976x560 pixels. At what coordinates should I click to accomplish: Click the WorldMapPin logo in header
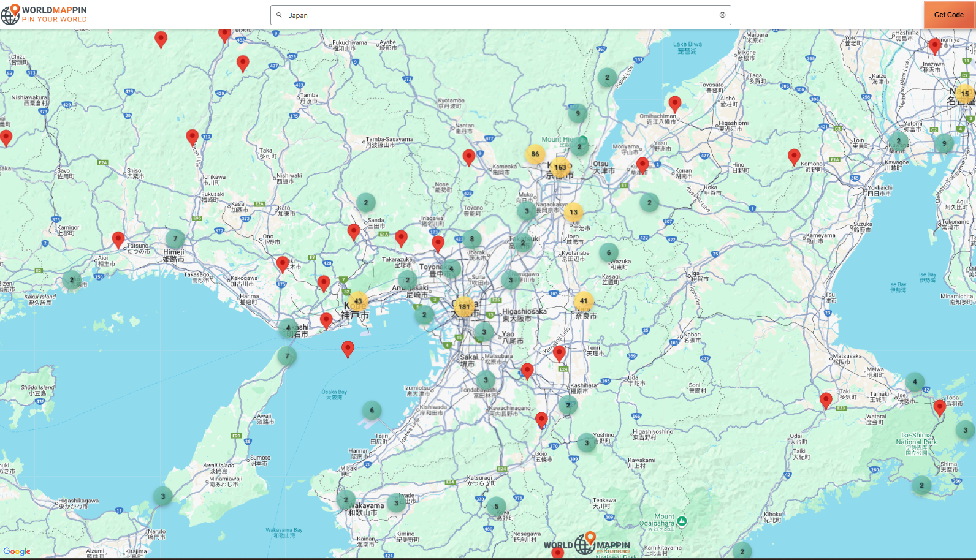coord(44,15)
